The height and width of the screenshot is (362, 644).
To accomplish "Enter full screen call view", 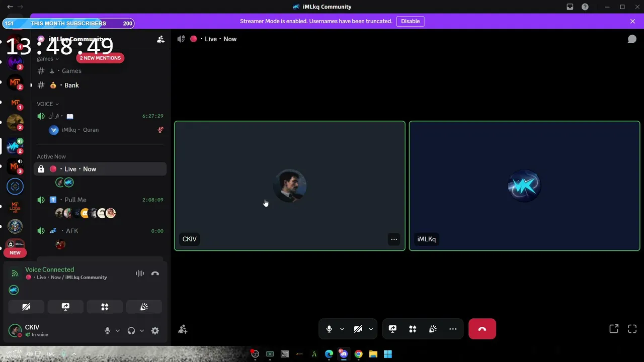I will (632, 329).
